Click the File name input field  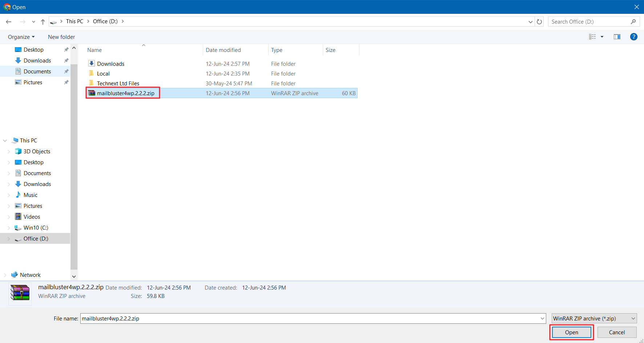tap(309, 319)
